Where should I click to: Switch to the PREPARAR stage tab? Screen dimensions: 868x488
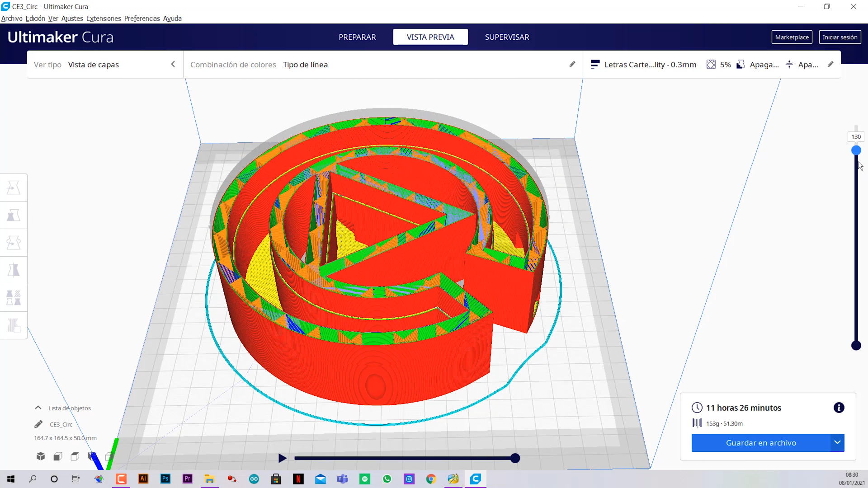357,37
